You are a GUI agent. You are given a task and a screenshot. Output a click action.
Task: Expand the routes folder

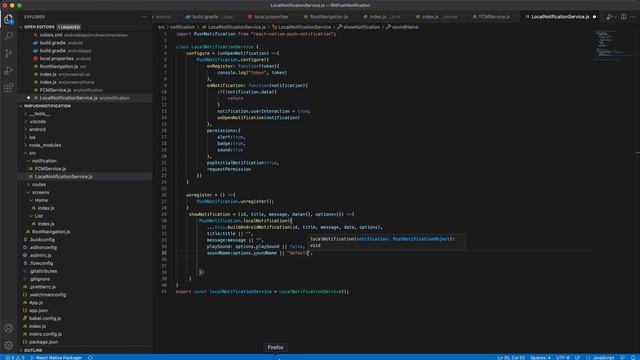click(38, 184)
